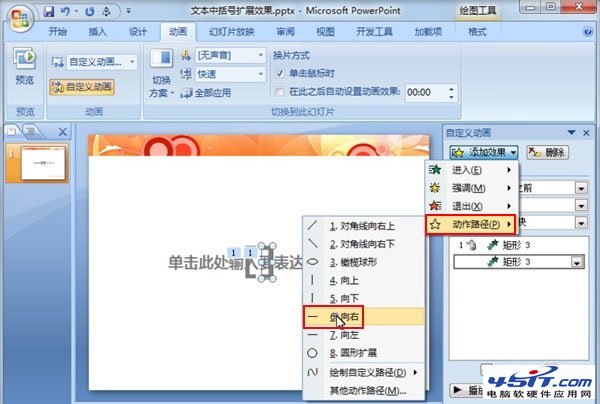
Task: Click the Custom Animation (自定义动画) button
Action: click(82, 87)
